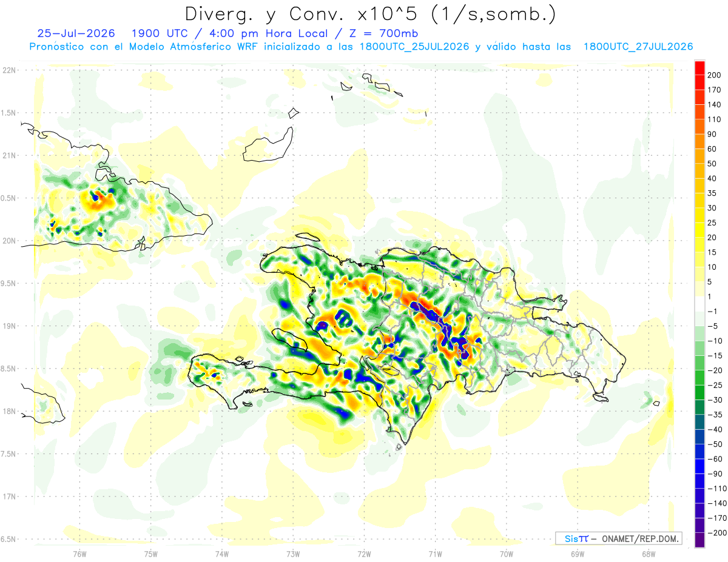
Task: Click the title 'Diverg. y Conv. x10^5 (1/s,somb.)'
Action: point(370,13)
